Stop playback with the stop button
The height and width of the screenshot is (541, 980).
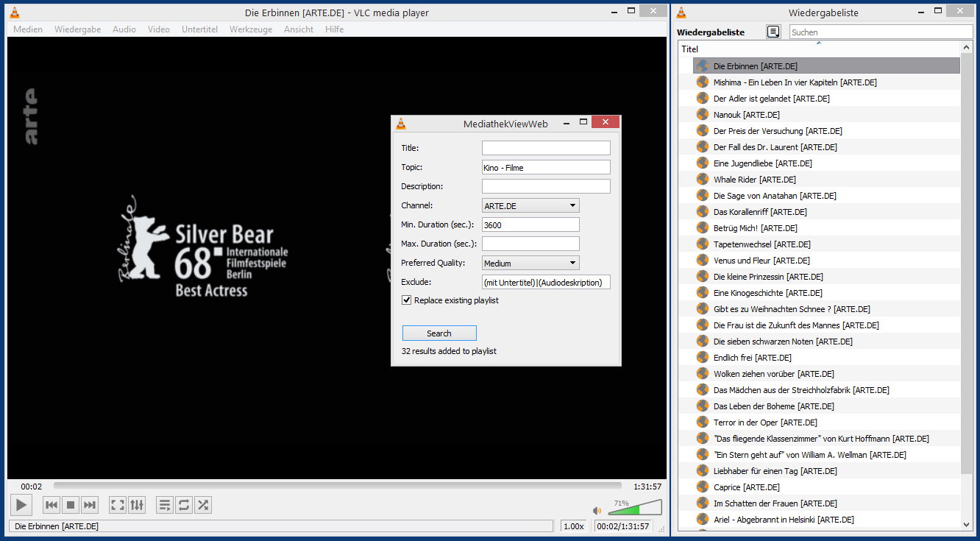point(71,505)
